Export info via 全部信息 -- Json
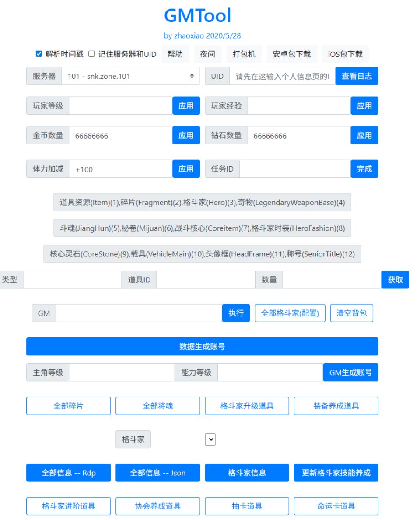Viewport: 420px width, 520px height. (157, 473)
